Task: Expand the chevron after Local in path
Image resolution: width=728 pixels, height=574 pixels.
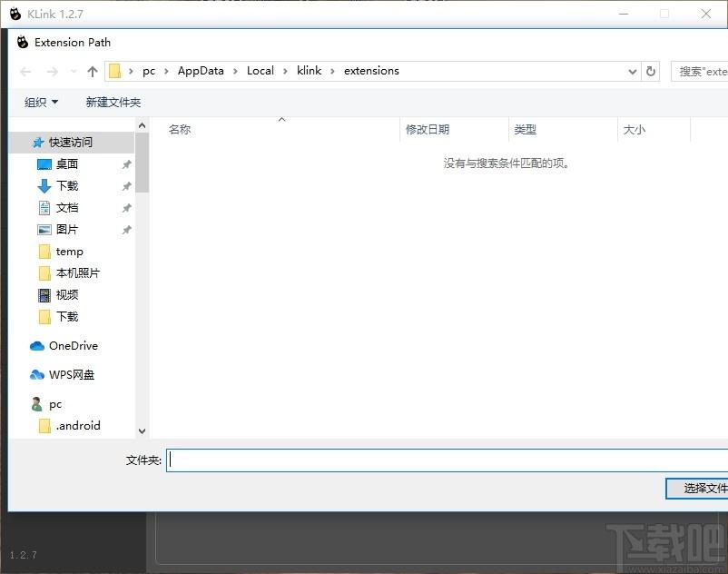Action: click(286, 72)
